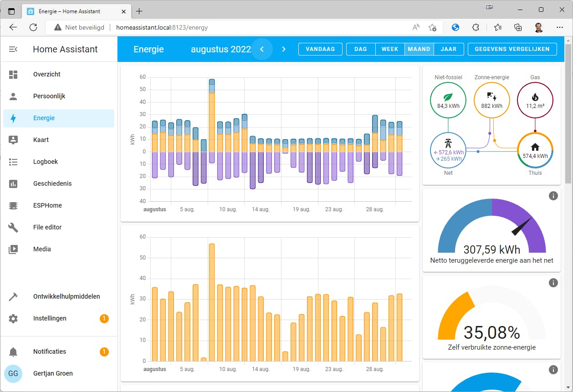This screenshot has width=573, height=392.
Task: Click the browser address bar URL
Action: tap(162, 27)
